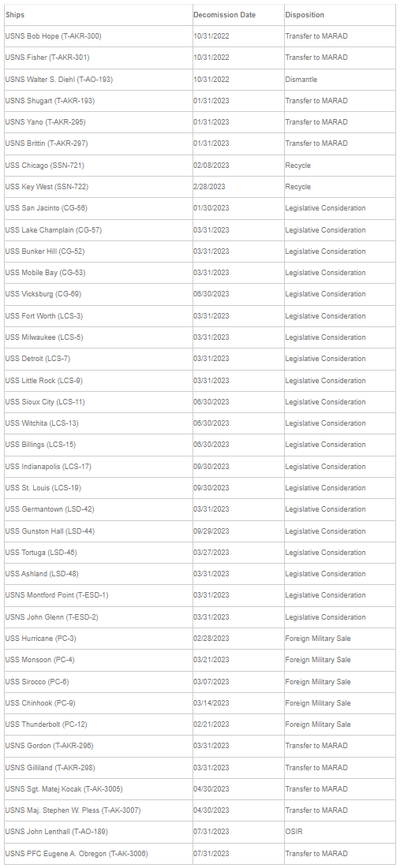Image resolution: width=404 pixels, height=868 pixels.
Task: Click the Disposition column header
Action: tap(340, 15)
